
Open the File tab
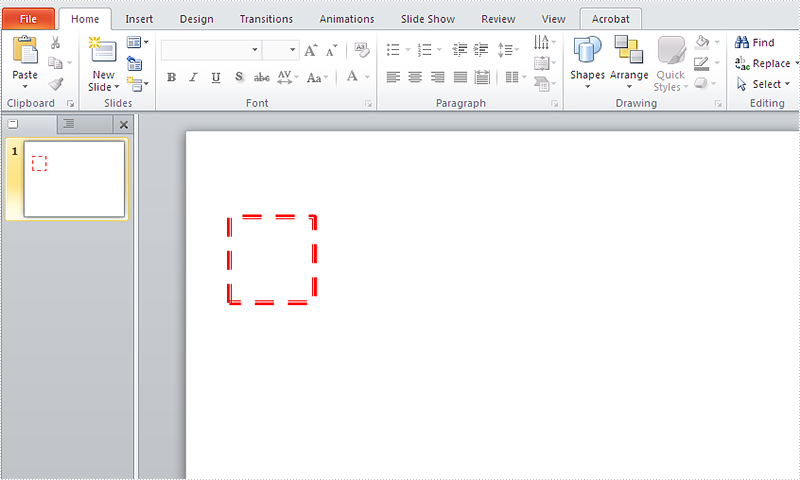(x=28, y=19)
